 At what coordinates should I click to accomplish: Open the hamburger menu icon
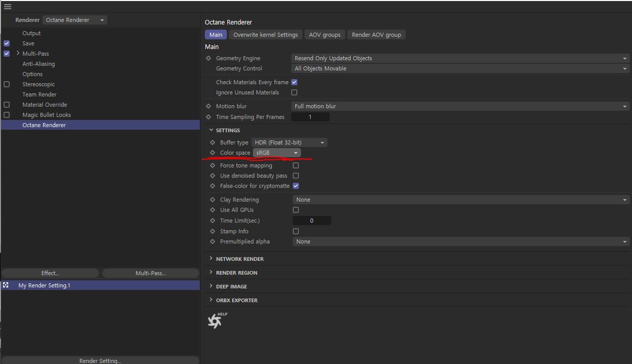point(7,7)
